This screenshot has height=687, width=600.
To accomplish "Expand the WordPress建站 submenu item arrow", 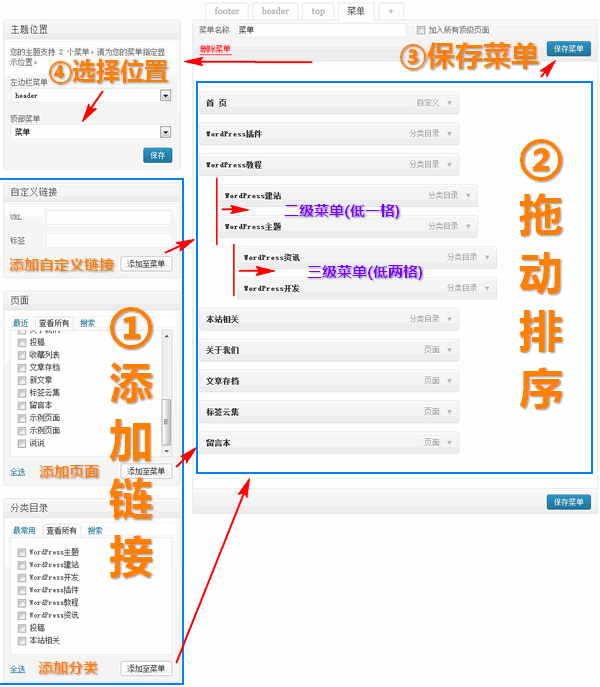I will click(468, 195).
